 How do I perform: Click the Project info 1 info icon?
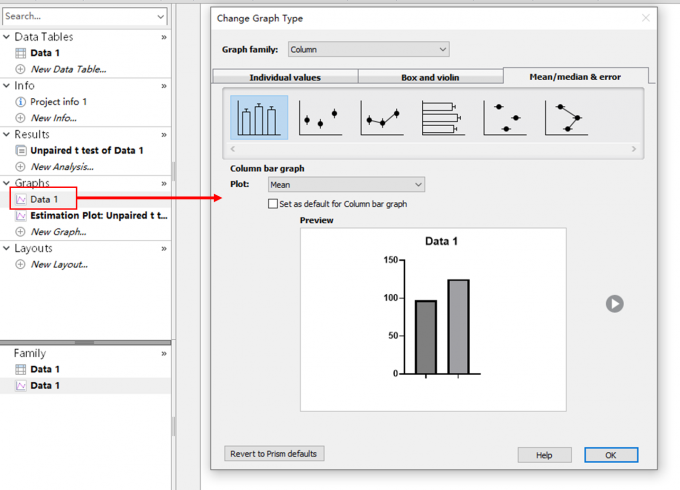pos(20,101)
